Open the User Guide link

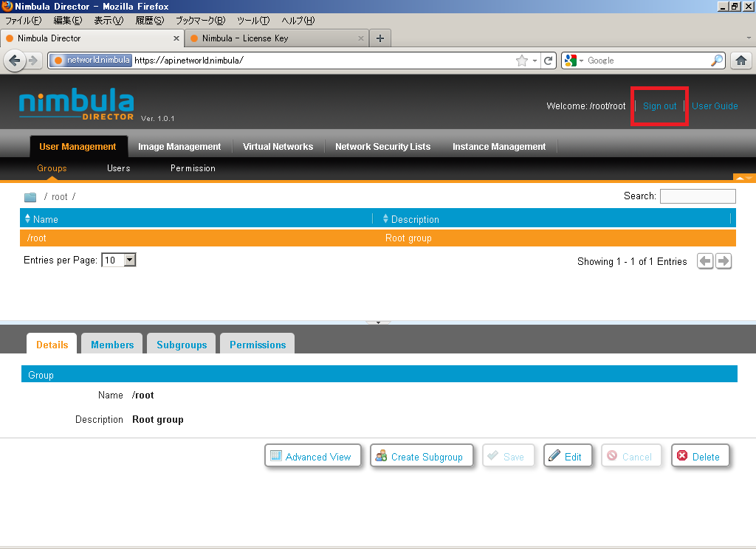pyautogui.click(x=715, y=106)
